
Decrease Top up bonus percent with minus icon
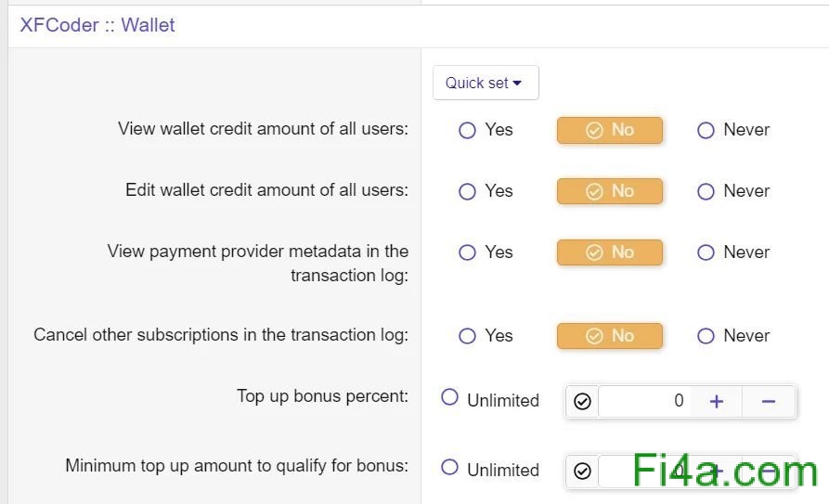(x=769, y=401)
